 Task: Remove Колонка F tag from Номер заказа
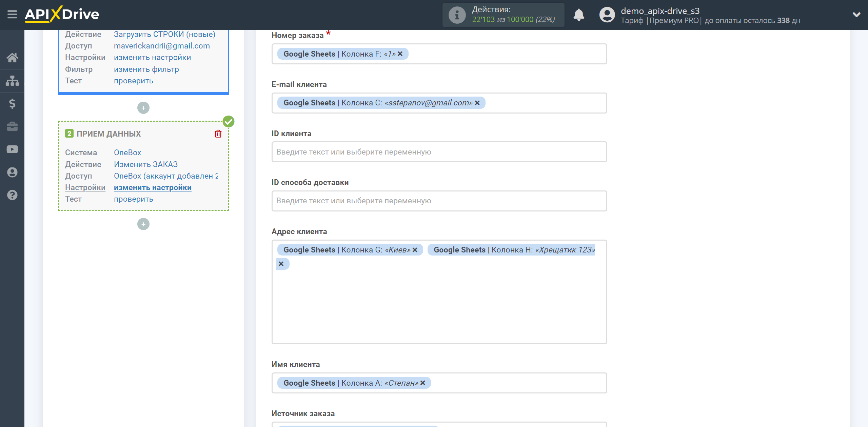(x=400, y=54)
